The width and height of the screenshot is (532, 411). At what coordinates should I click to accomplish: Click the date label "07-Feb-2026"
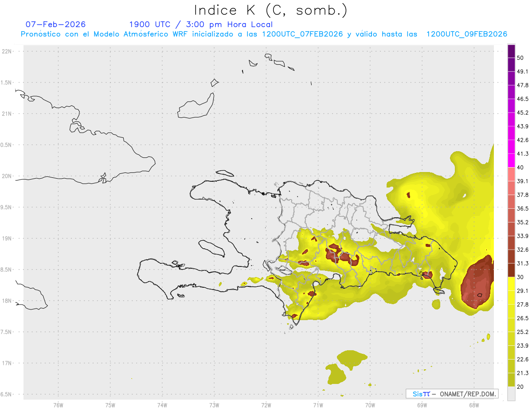click(x=56, y=24)
